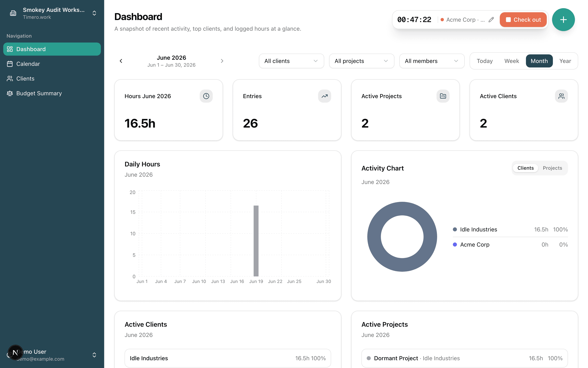Switch Activity Chart to Clients view
This screenshot has width=588, height=368.
pos(525,168)
